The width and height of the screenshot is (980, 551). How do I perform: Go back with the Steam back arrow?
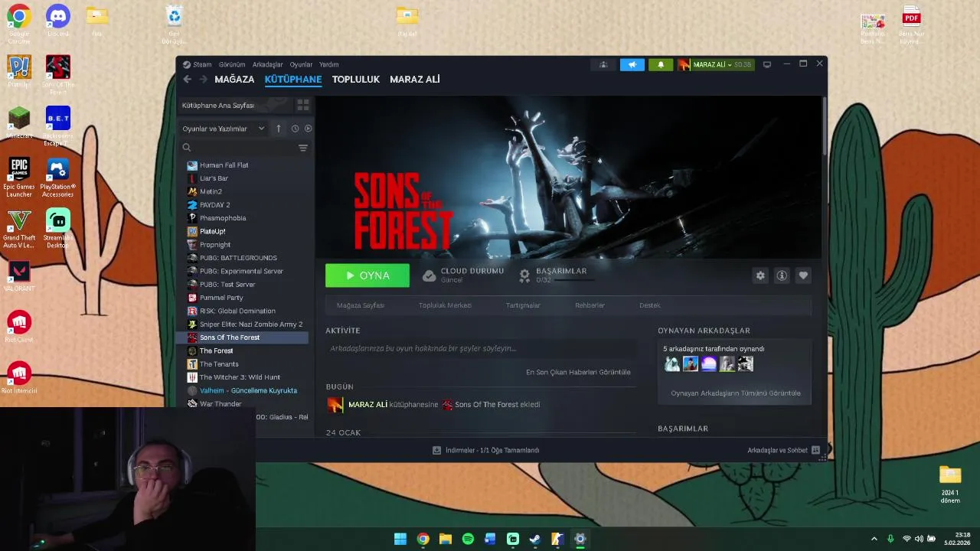(187, 80)
